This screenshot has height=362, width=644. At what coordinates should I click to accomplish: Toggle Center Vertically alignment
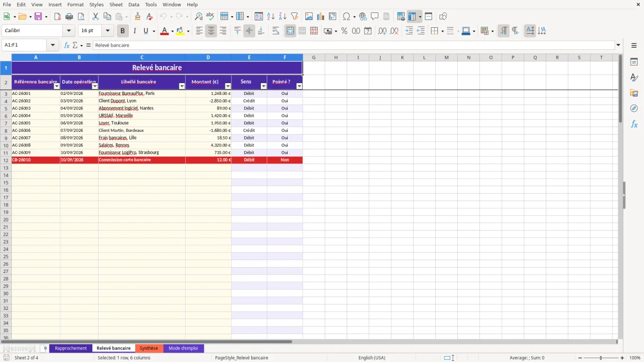(249, 31)
